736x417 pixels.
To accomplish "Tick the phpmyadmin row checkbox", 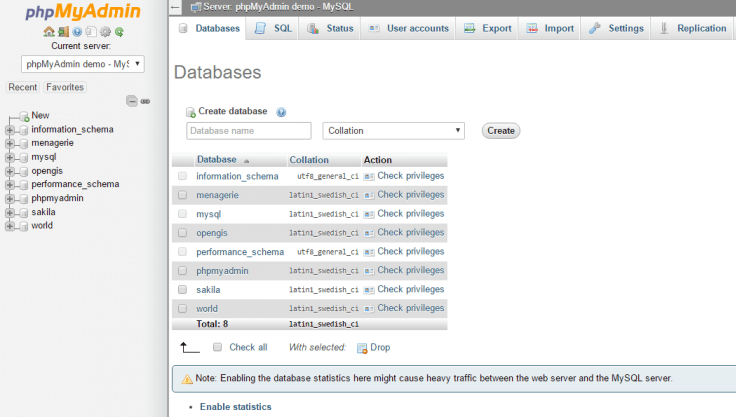I will 183,270.
